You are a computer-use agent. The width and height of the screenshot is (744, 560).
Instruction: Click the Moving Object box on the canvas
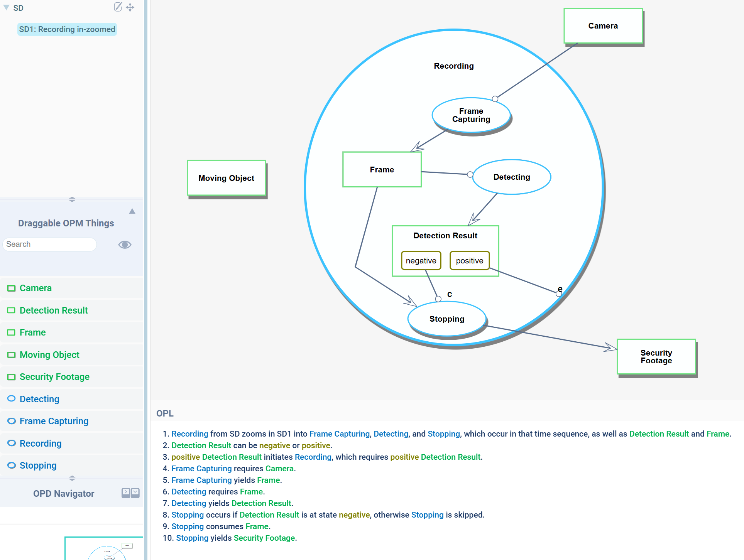click(x=226, y=178)
